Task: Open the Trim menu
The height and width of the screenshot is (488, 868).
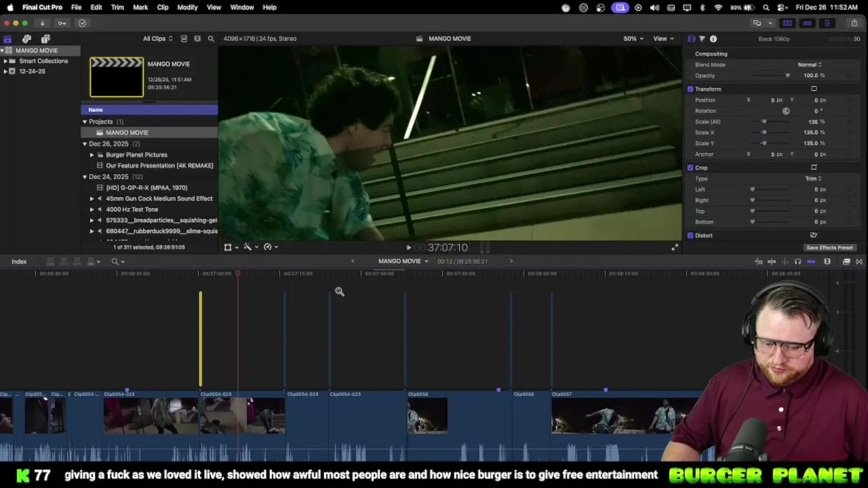Action: pyautogui.click(x=117, y=7)
